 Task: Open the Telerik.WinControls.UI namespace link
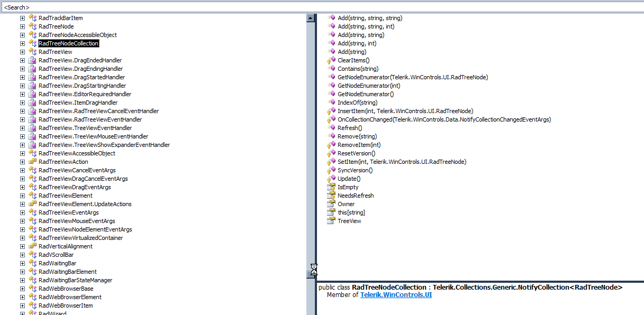(396, 295)
